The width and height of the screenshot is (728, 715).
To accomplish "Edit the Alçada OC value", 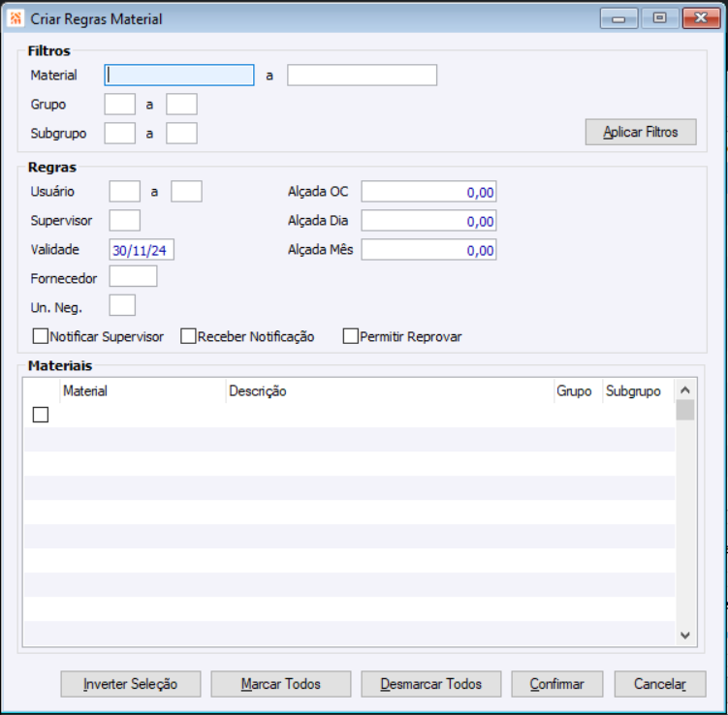I will [x=429, y=192].
